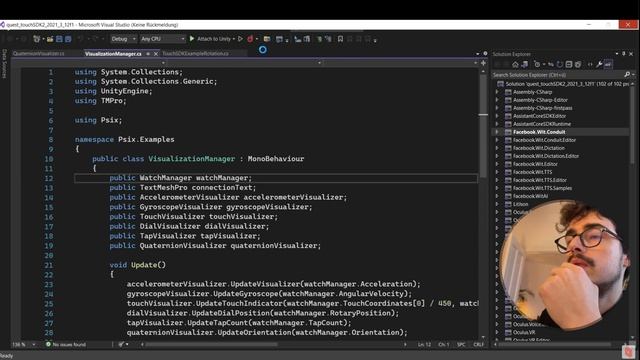Select AssistantCoreSDKRuntime project
Viewport: 640px width, 360px height.
[542, 124]
